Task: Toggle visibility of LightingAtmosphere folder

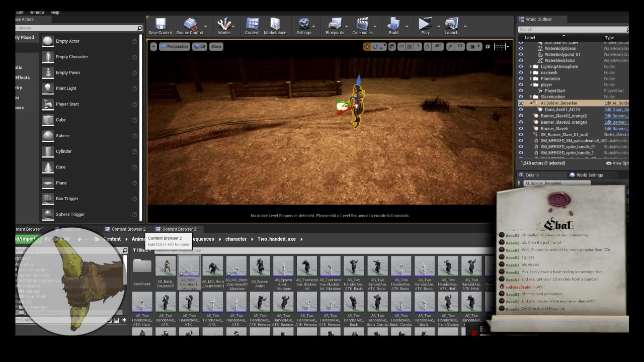Action: (x=521, y=66)
